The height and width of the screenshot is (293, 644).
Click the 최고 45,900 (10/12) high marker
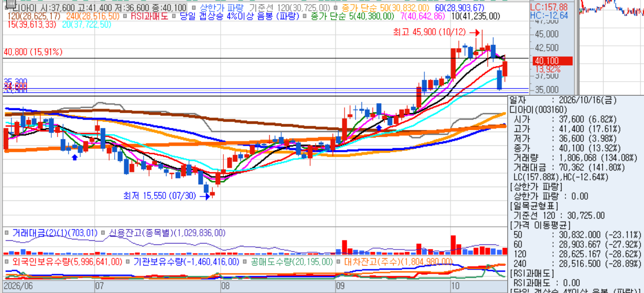pos(437,33)
